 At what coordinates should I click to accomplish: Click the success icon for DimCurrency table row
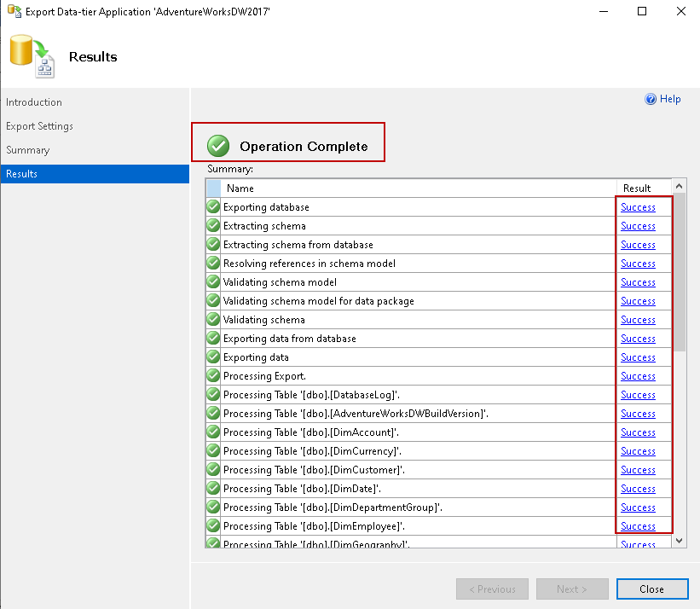[213, 451]
